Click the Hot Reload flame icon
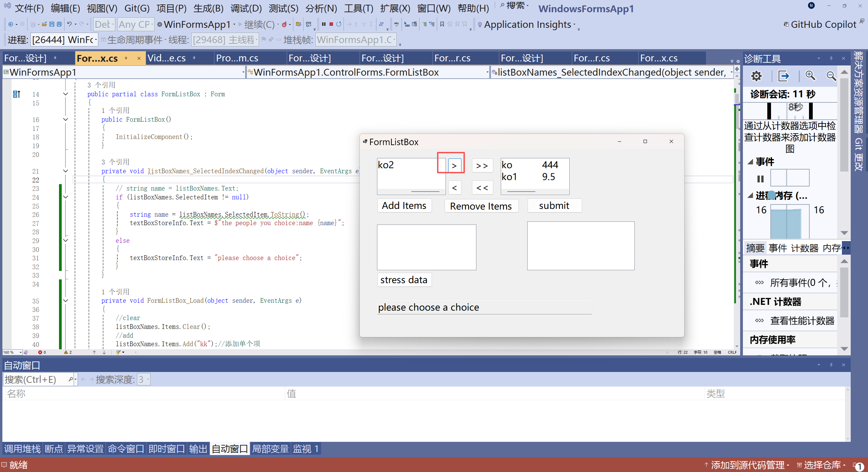The image size is (868, 472). coord(284,24)
